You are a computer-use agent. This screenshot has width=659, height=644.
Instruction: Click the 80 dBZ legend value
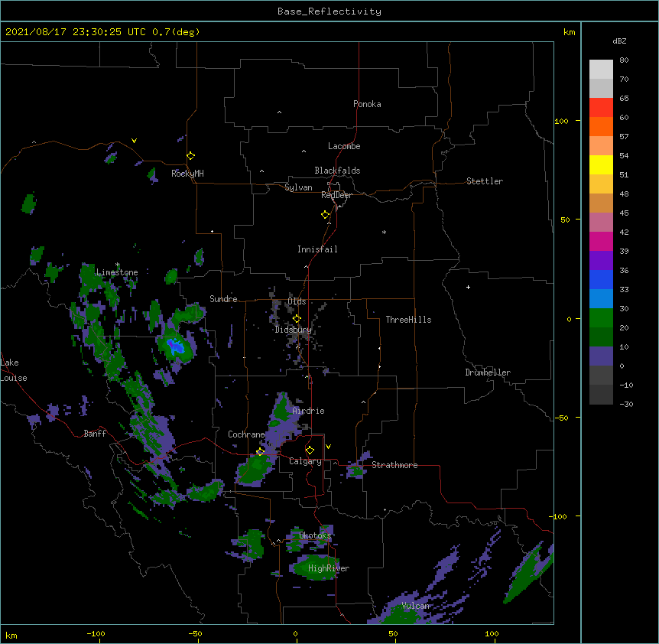pyautogui.click(x=624, y=60)
